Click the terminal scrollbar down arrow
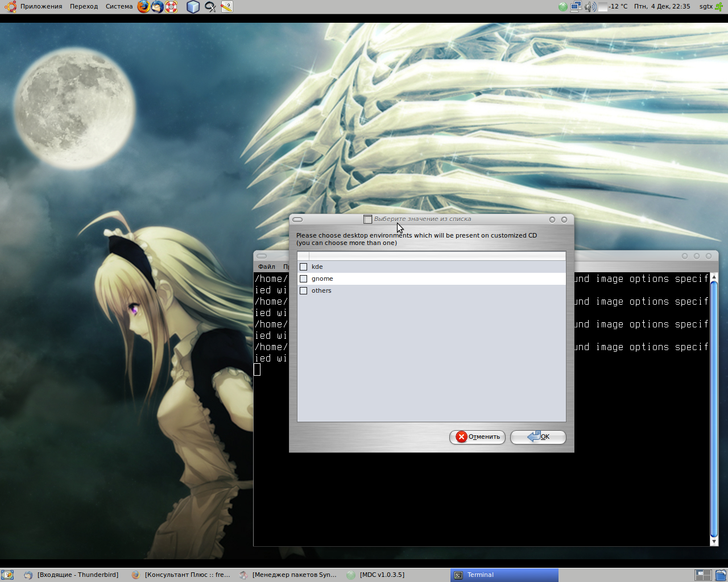Viewport: 728px width, 582px height. 714,542
